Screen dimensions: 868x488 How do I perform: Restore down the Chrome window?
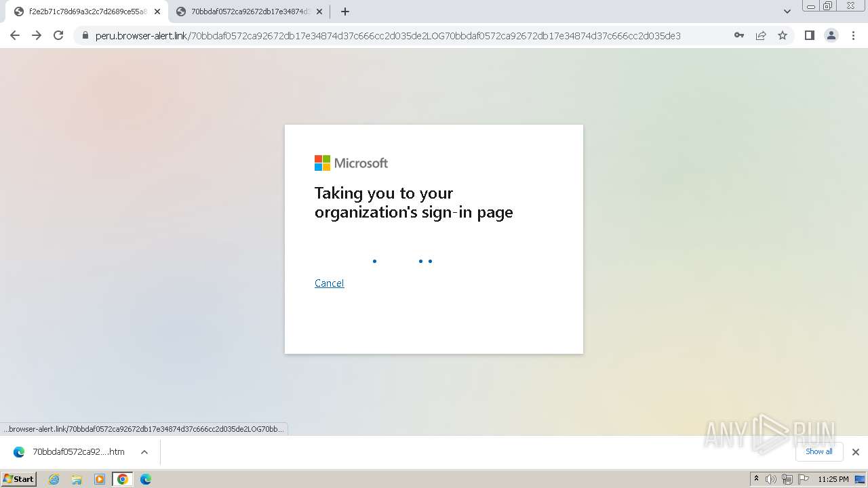click(828, 6)
